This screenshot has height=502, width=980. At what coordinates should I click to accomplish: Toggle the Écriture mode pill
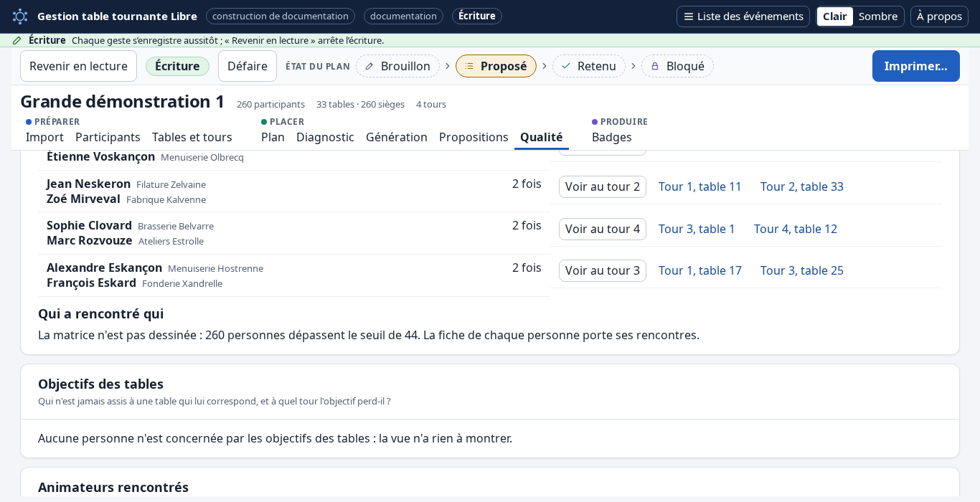point(177,66)
